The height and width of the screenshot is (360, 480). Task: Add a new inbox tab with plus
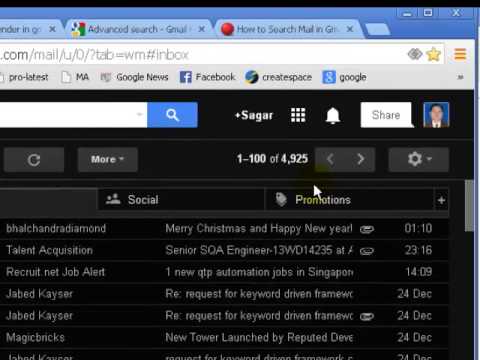pos(441,200)
